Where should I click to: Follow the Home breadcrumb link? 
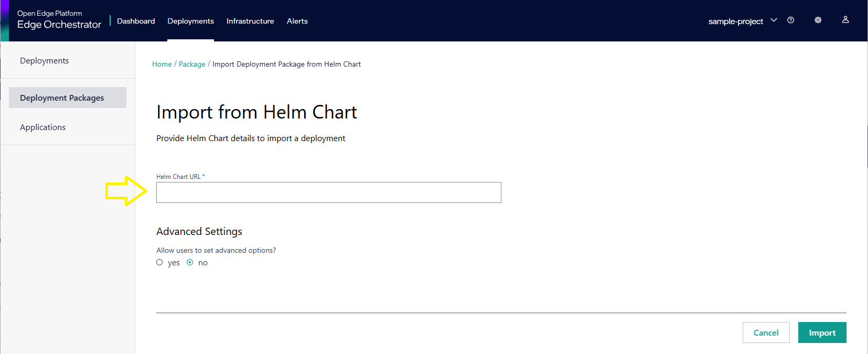(162, 65)
